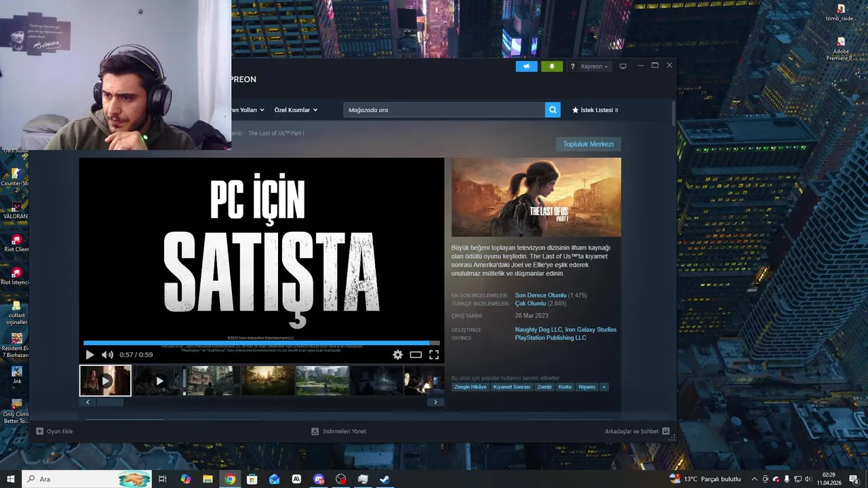The width and height of the screenshot is (868, 488).
Task: Open Copilot from the taskbar
Action: tap(186, 479)
